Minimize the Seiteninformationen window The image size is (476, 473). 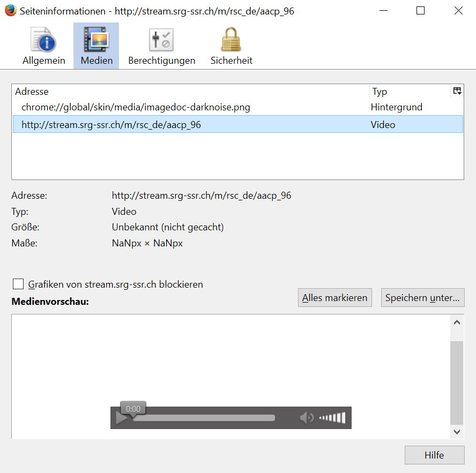[384, 11]
